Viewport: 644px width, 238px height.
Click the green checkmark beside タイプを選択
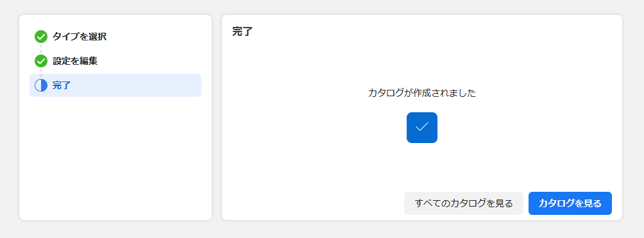(41, 37)
